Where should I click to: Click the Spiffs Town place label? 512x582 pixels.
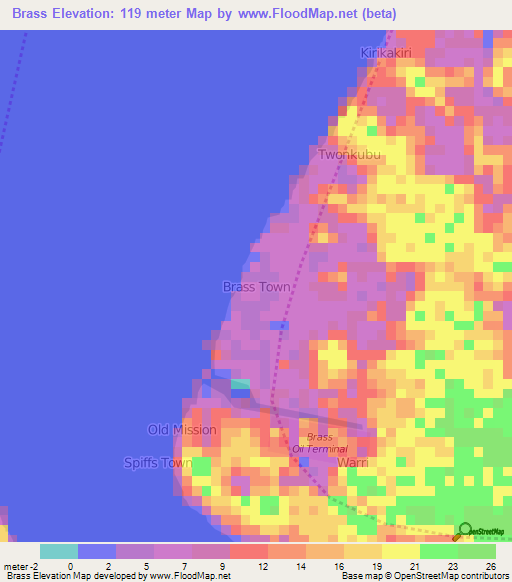click(158, 463)
